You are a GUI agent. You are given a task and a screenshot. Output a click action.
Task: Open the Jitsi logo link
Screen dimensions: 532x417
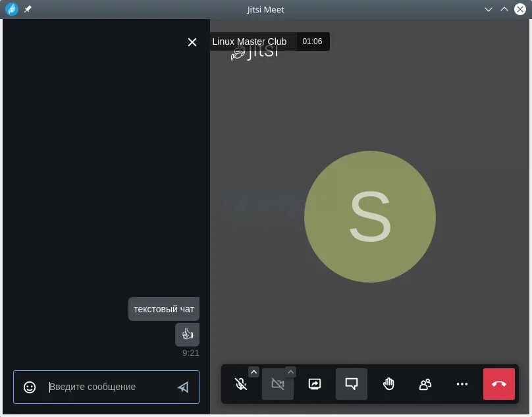coord(254,53)
